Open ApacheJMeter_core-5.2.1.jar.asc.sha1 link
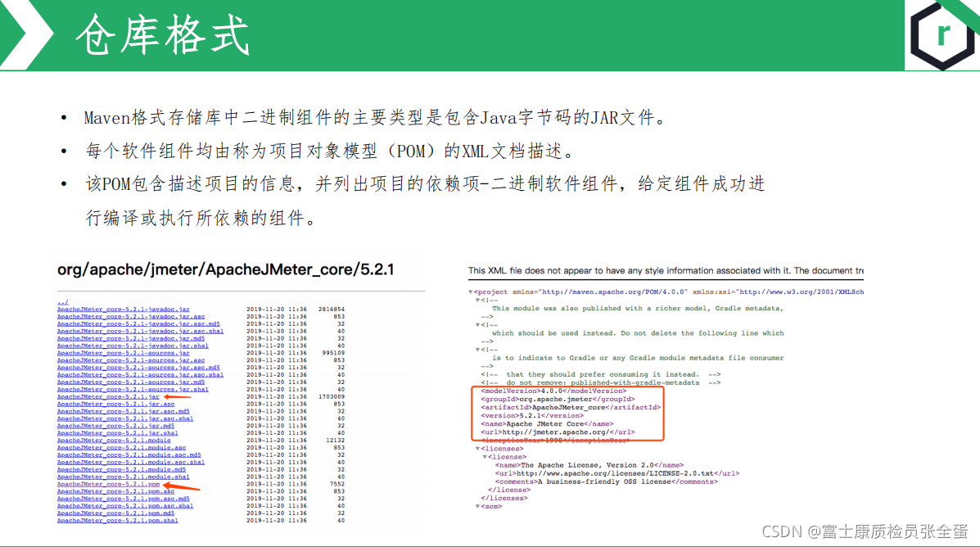The image size is (980, 547). point(125,418)
